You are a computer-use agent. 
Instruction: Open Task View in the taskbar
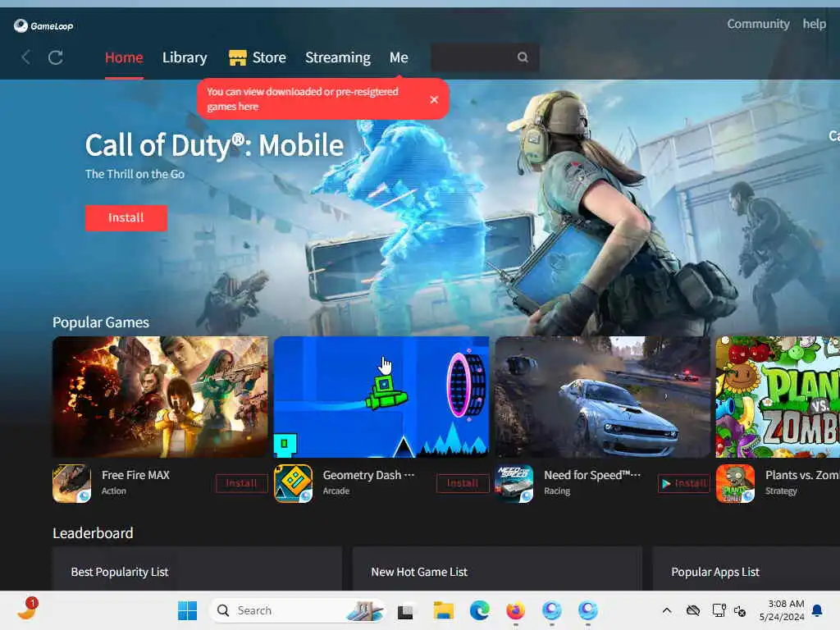[405, 610]
